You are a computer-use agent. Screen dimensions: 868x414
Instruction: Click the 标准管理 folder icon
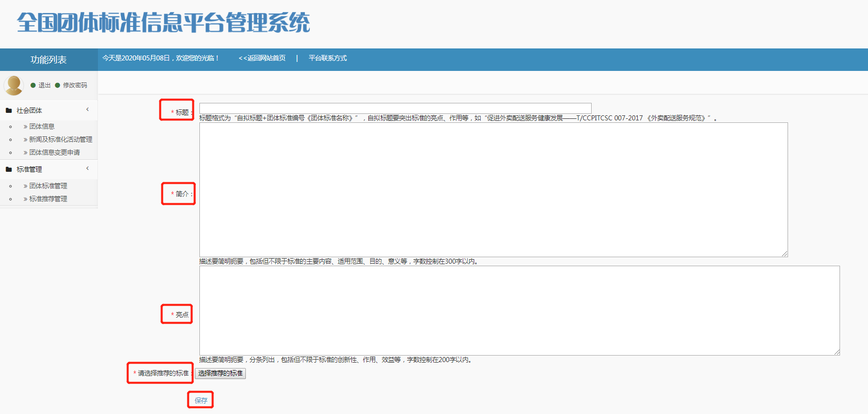8,169
